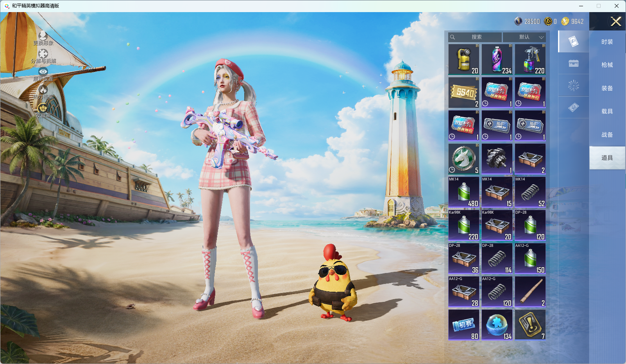Select MK14 parts box (15)
The height and width of the screenshot is (364, 626).
pos(497,192)
